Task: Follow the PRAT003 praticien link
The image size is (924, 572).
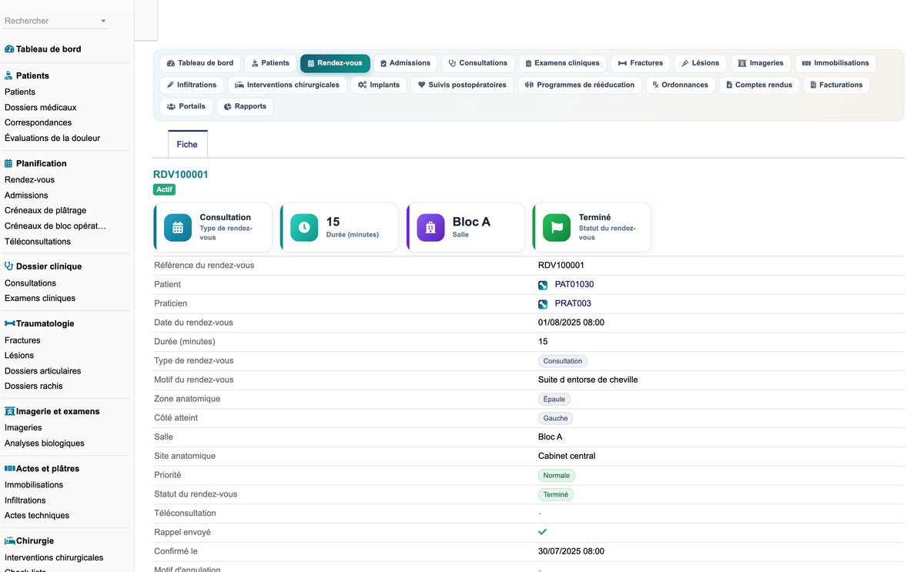Action: click(573, 304)
